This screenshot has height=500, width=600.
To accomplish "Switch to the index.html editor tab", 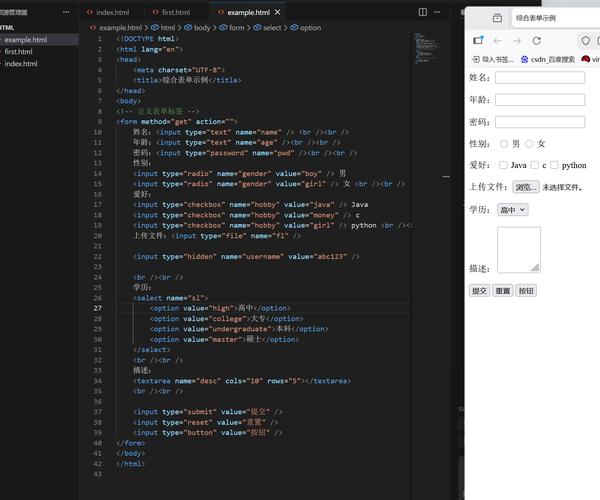I will [113, 12].
